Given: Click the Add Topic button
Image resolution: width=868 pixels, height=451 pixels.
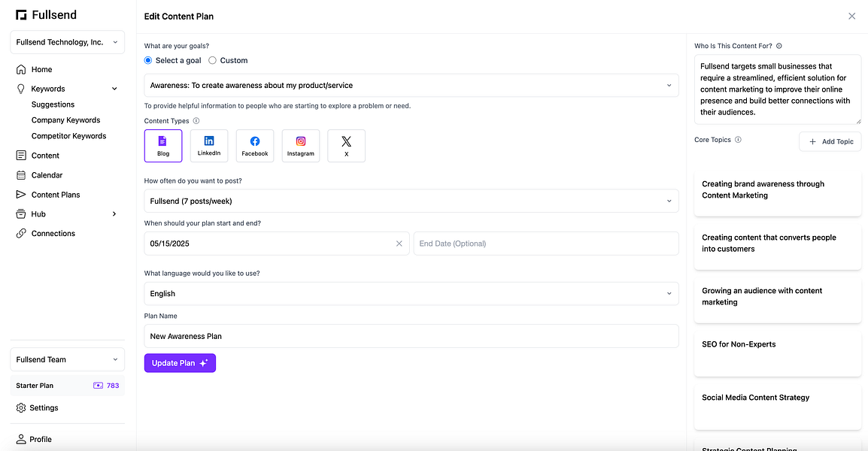Looking at the screenshot, I should point(830,141).
